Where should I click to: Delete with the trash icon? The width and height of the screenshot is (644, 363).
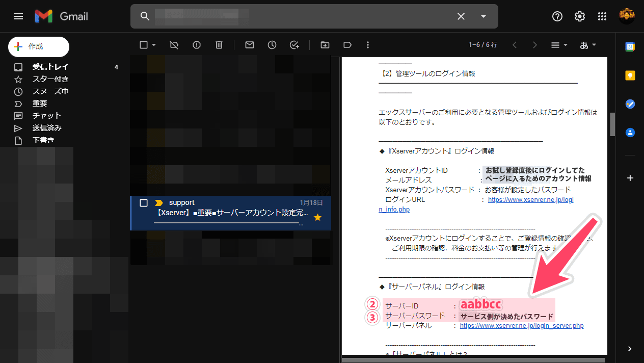219,45
